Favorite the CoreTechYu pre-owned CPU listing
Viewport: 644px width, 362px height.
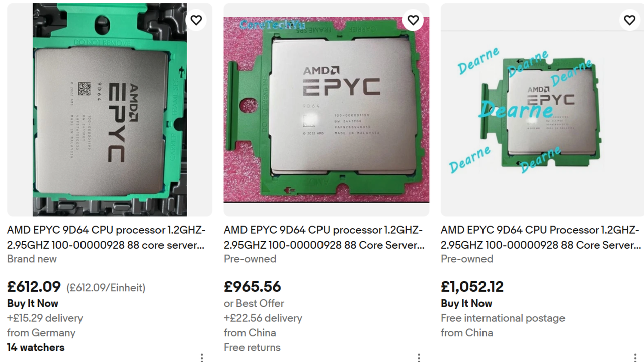click(413, 20)
